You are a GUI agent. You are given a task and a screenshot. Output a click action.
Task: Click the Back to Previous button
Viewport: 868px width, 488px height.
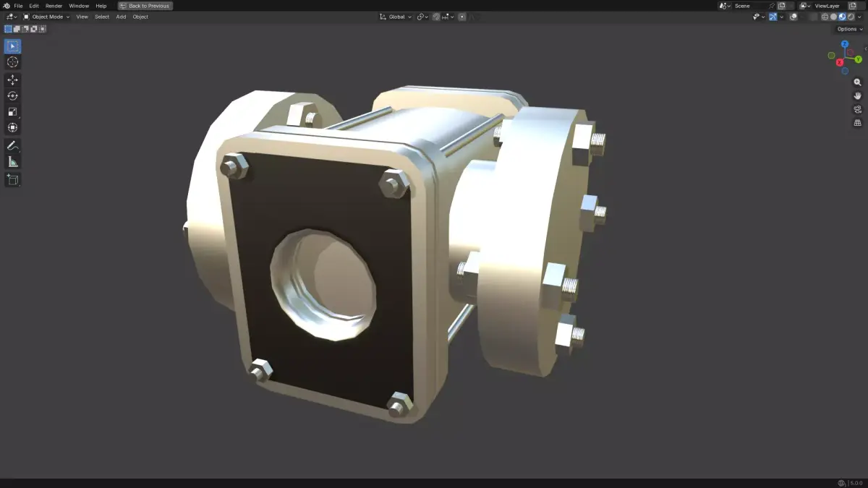[x=145, y=6]
